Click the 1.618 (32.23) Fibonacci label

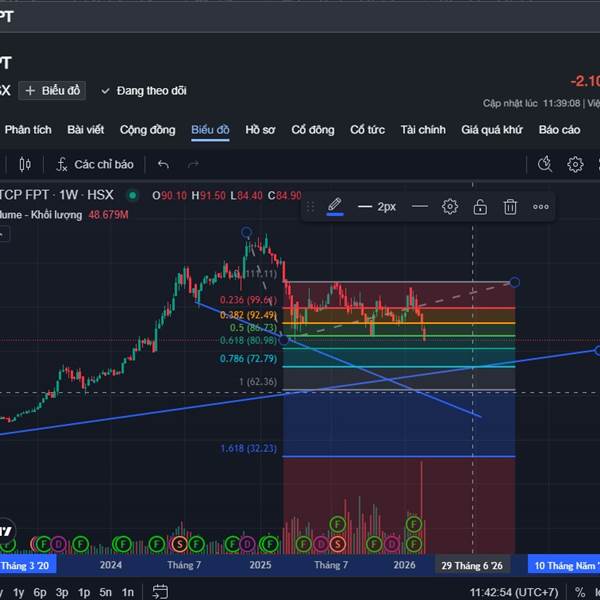248,448
